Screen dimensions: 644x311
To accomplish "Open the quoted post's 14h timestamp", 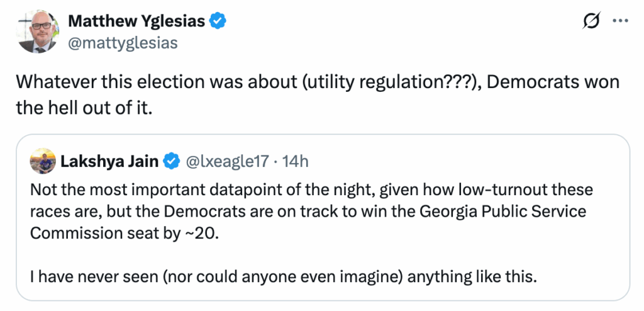I will (296, 162).
